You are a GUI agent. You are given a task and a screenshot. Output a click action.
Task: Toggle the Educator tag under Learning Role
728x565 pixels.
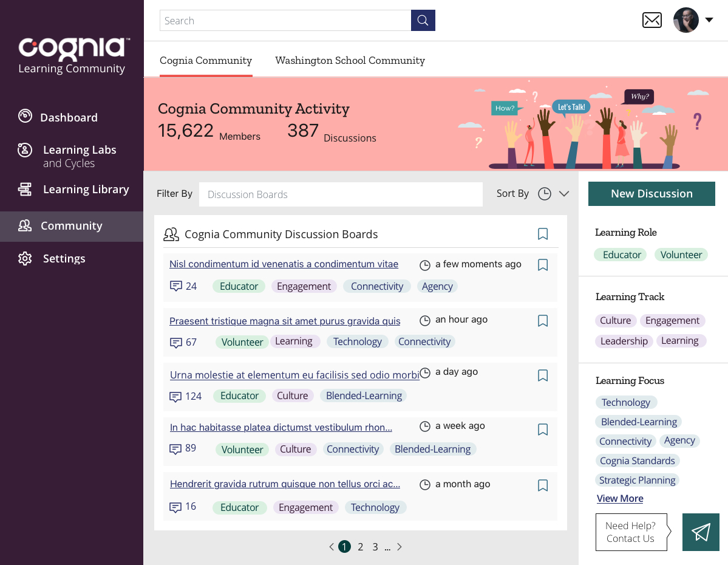coord(621,255)
